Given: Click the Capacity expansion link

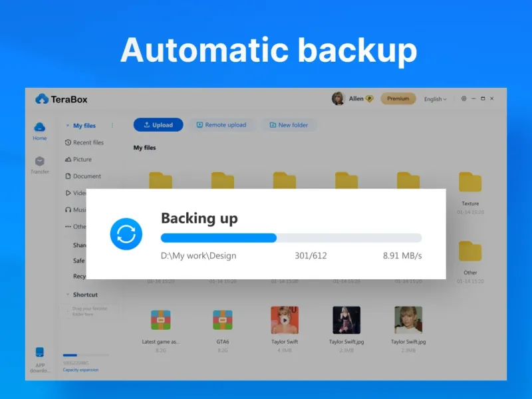Looking at the screenshot, I should coord(80,370).
